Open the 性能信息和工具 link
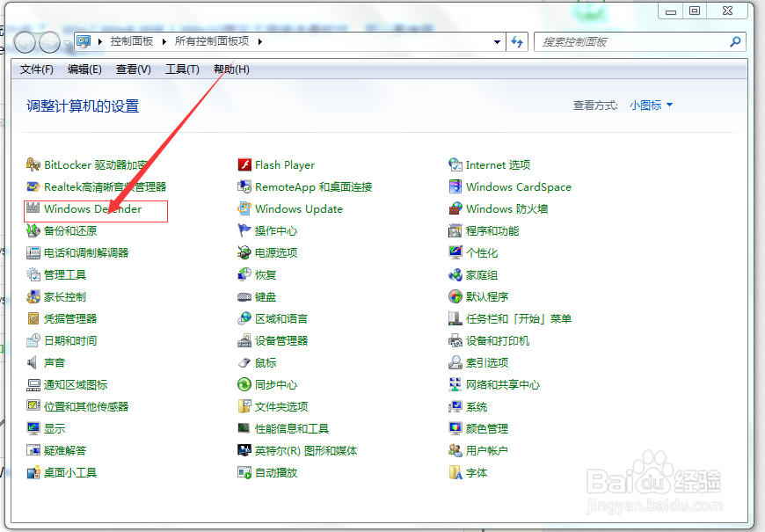Image resolution: width=765 pixels, height=532 pixels. (x=292, y=428)
